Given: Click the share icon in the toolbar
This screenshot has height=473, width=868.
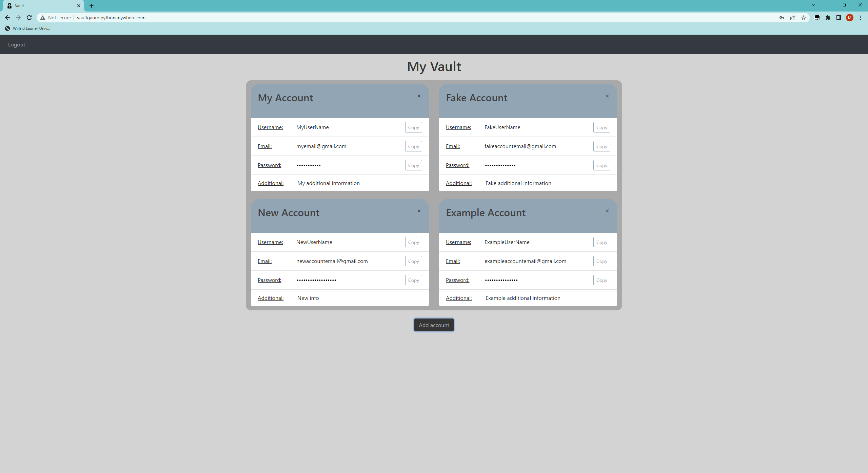Looking at the screenshot, I should tap(793, 18).
